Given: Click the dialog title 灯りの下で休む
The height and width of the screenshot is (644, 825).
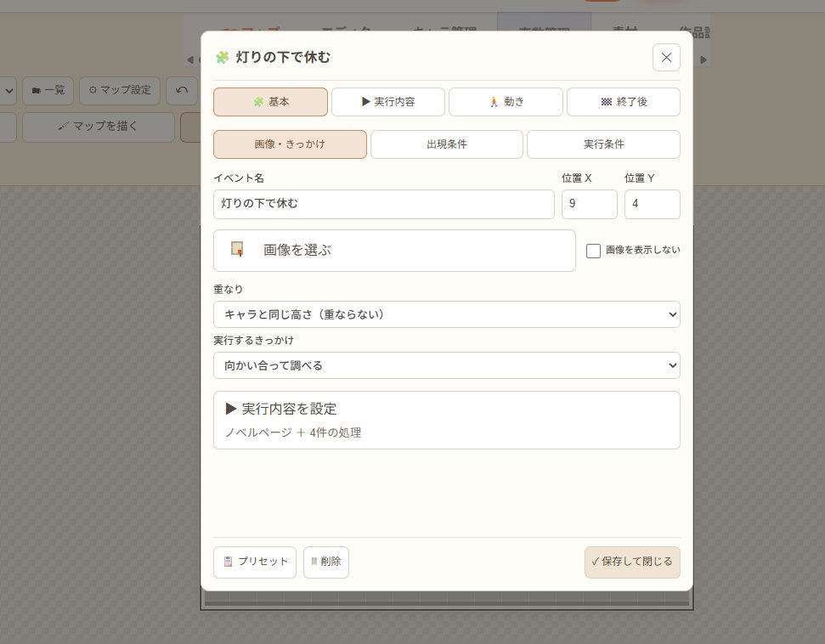Looking at the screenshot, I should [283, 58].
